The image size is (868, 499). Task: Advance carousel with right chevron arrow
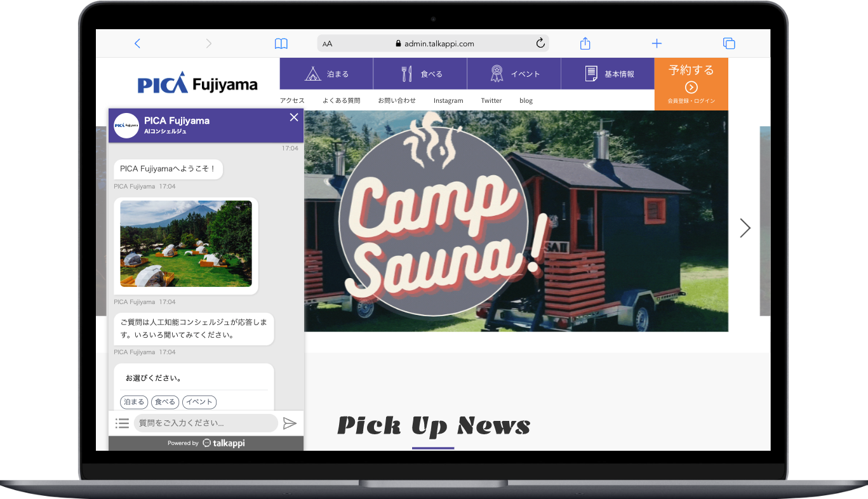point(745,228)
